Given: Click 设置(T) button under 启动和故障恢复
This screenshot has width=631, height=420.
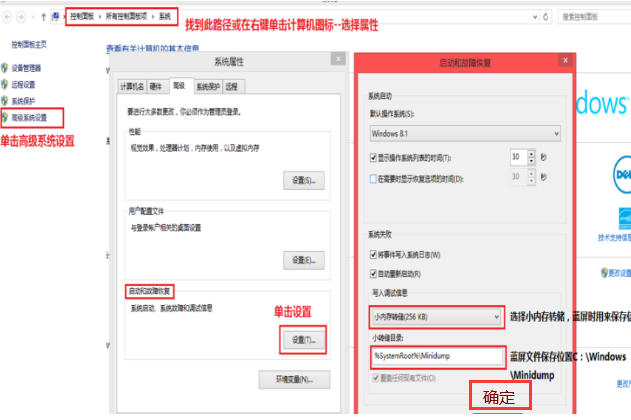Looking at the screenshot, I should point(304,340).
